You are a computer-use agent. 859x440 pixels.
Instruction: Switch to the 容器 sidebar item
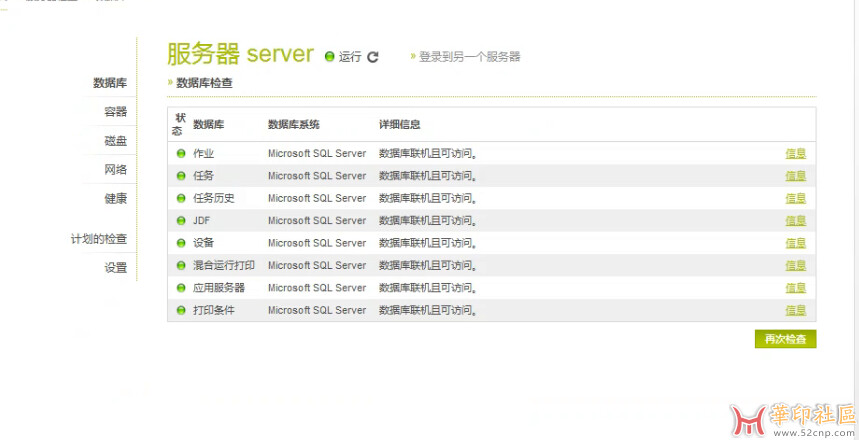(x=115, y=112)
